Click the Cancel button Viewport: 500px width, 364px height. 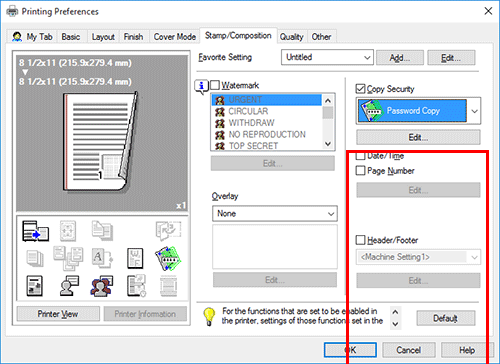[409, 350]
